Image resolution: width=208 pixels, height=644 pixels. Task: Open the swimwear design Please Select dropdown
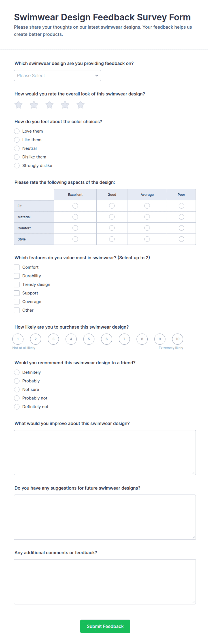click(57, 76)
